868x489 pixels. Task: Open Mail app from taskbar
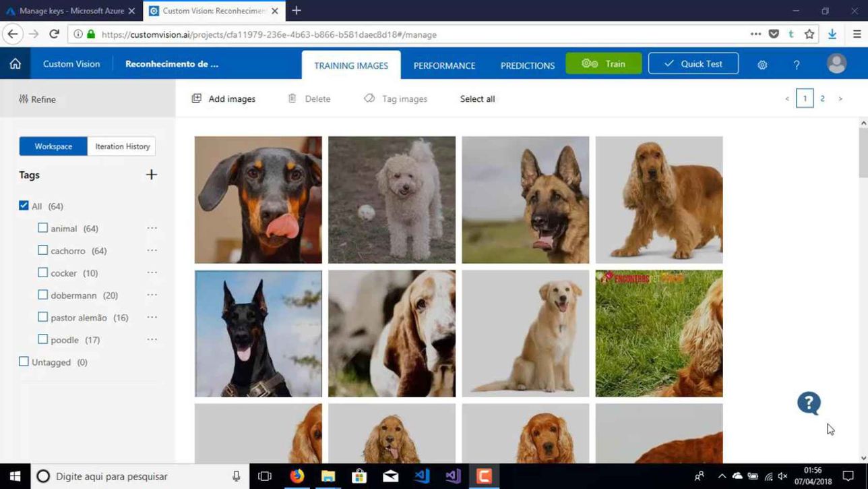click(x=391, y=476)
